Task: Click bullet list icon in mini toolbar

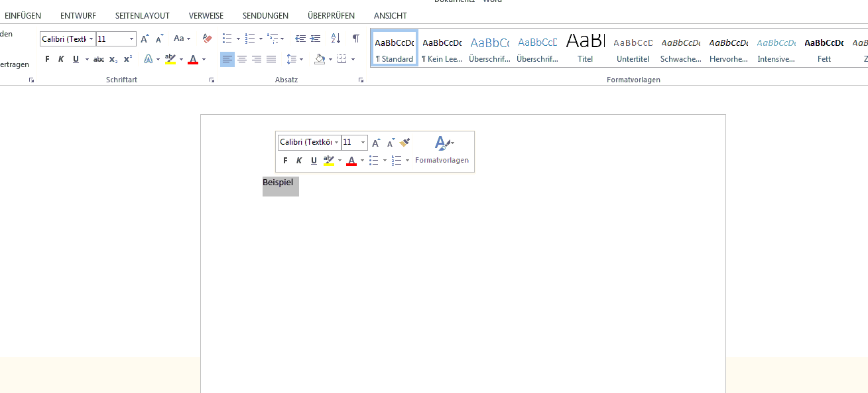Action: (374, 161)
